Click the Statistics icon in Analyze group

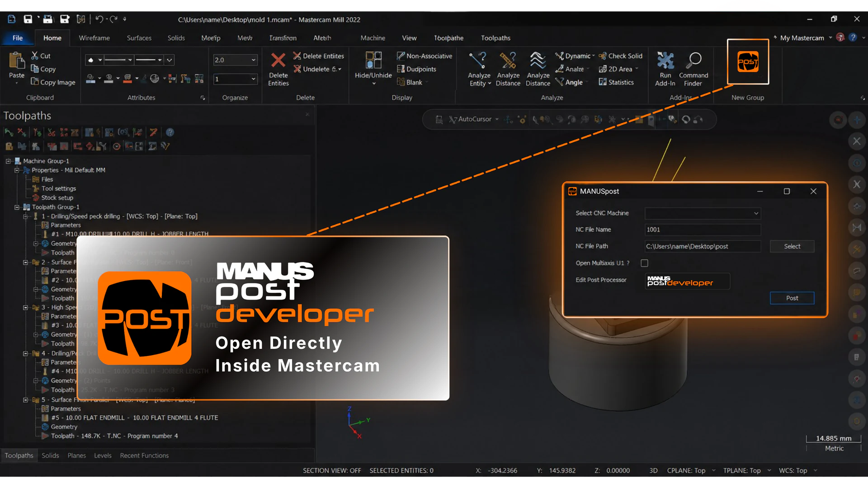coord(603,82)
